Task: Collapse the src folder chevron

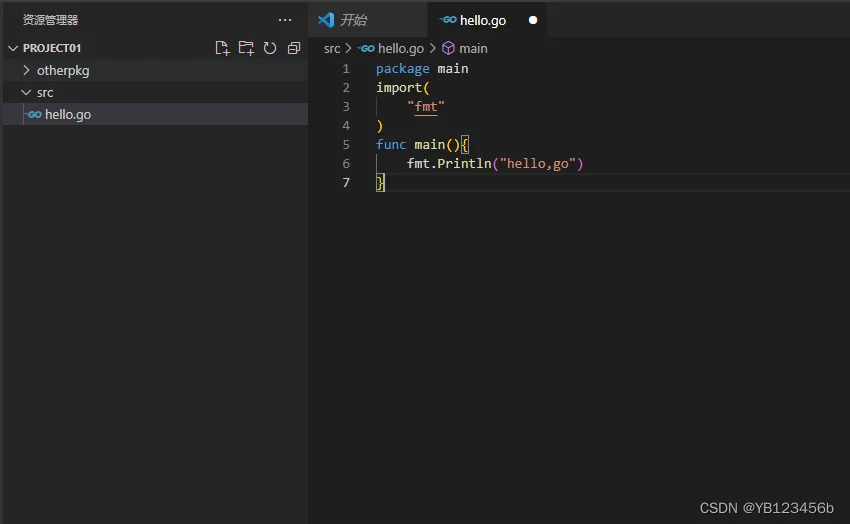Action: point(25,92)
